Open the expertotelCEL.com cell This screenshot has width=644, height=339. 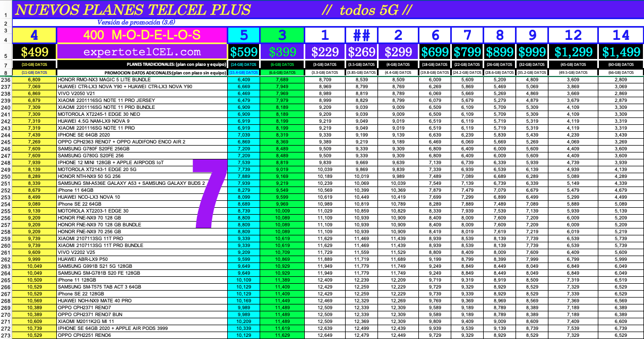[x=142, y=52]
